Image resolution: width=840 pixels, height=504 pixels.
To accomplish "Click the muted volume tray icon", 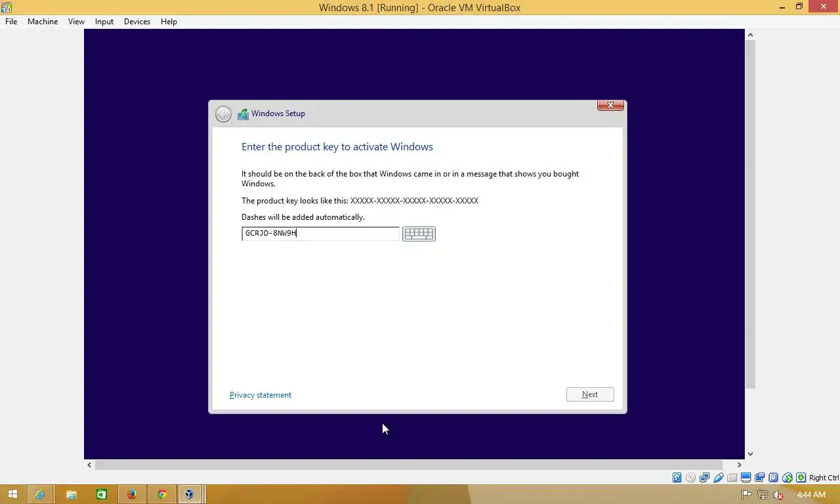I will tap(779, 495).
